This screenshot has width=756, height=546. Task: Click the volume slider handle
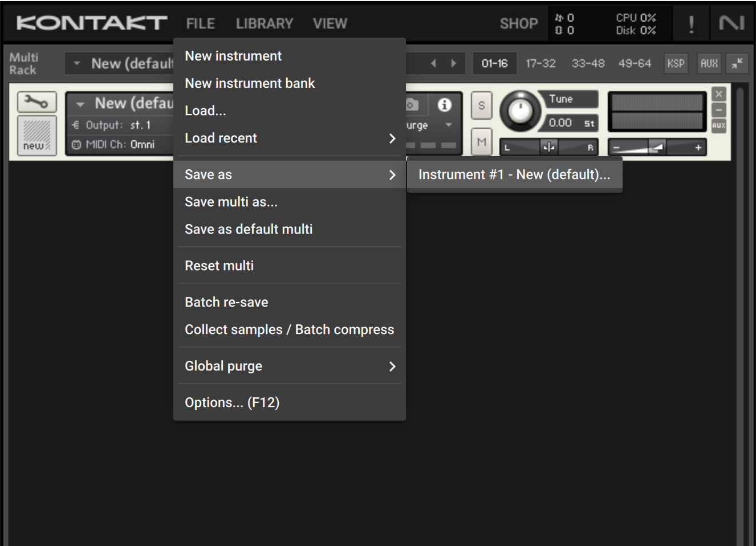coord(656,148)
